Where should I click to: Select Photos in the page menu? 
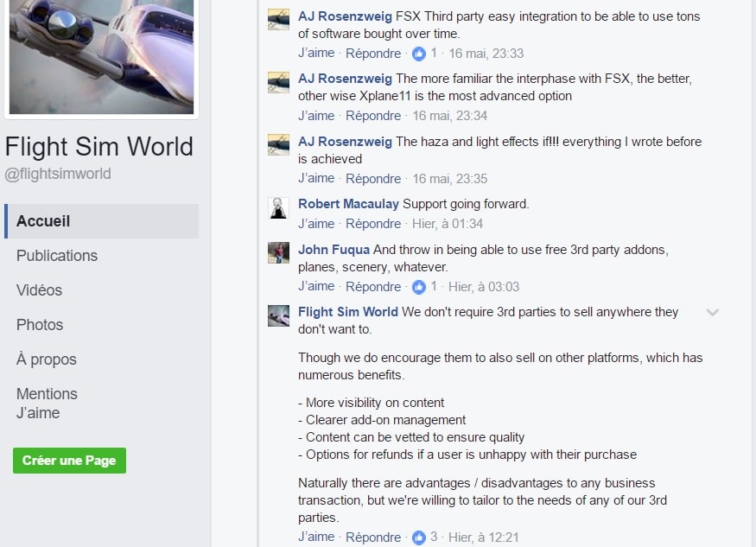40,325
